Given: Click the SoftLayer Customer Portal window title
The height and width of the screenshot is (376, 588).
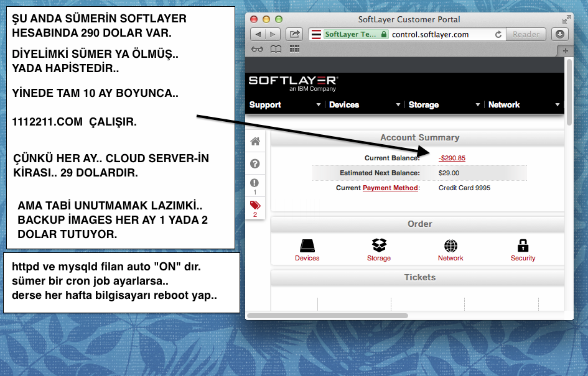Looking at the screenshot, I should coord(409,19).
